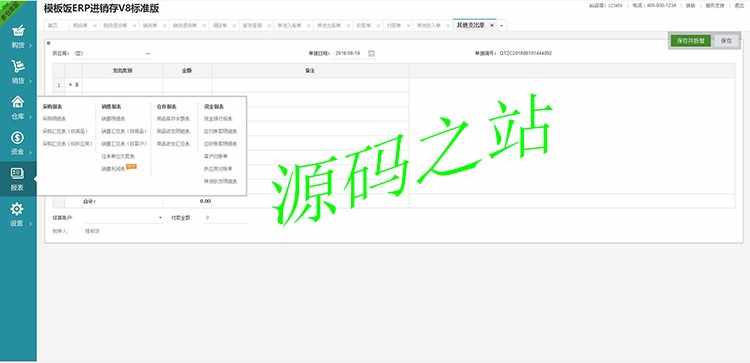The height and width of the screenshot is (363, 750).
Task: Open 其他收支明细表 report
Action: coord(221,181)
